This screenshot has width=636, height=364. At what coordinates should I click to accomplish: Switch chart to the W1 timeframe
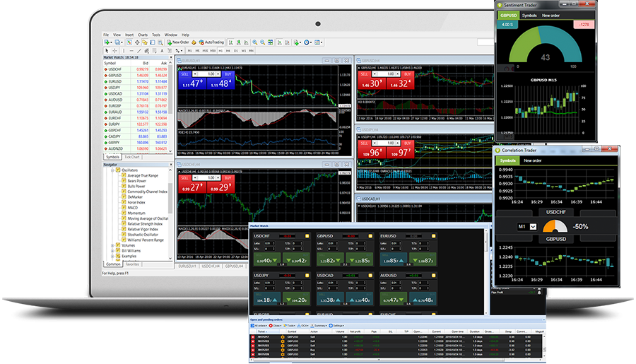pyautogui.click(x=244, y=51)
